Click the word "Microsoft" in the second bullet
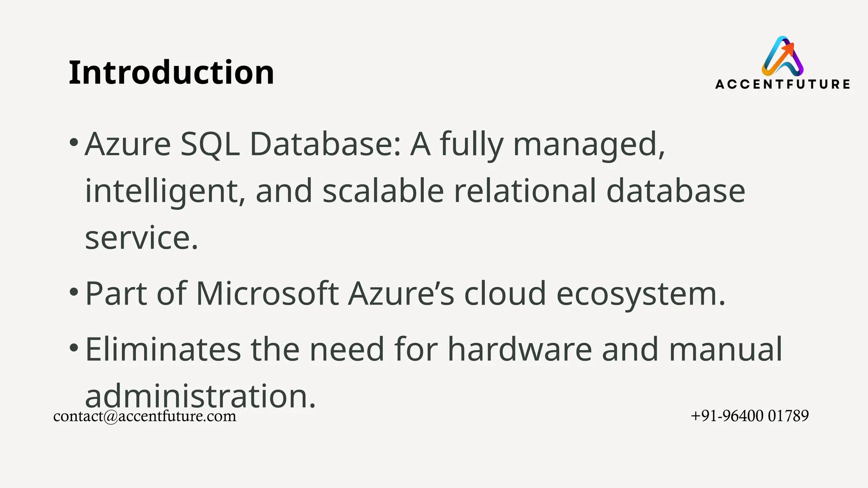 click(x=267, y=293)
